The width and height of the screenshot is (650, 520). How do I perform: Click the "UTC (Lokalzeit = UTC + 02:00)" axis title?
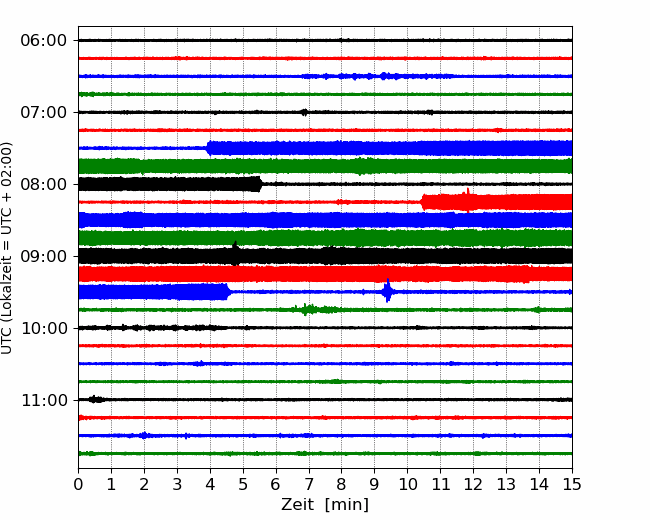pos(6,248)
